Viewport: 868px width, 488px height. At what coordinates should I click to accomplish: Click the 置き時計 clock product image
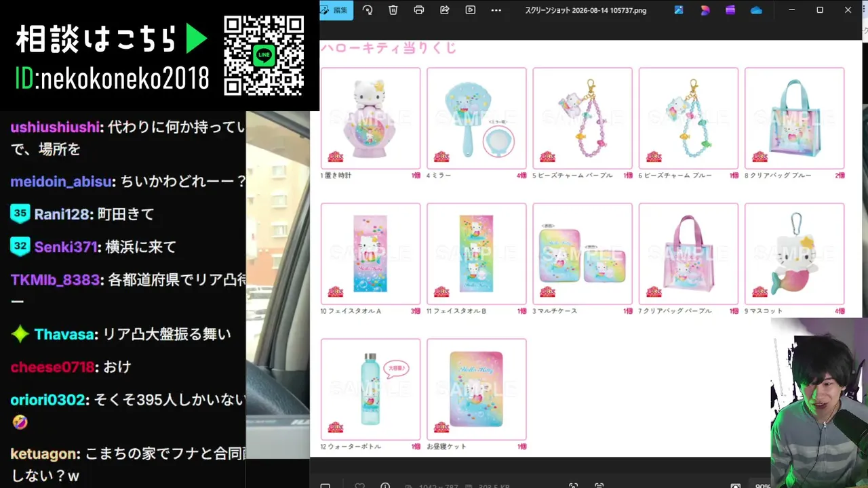pos(371,118)
